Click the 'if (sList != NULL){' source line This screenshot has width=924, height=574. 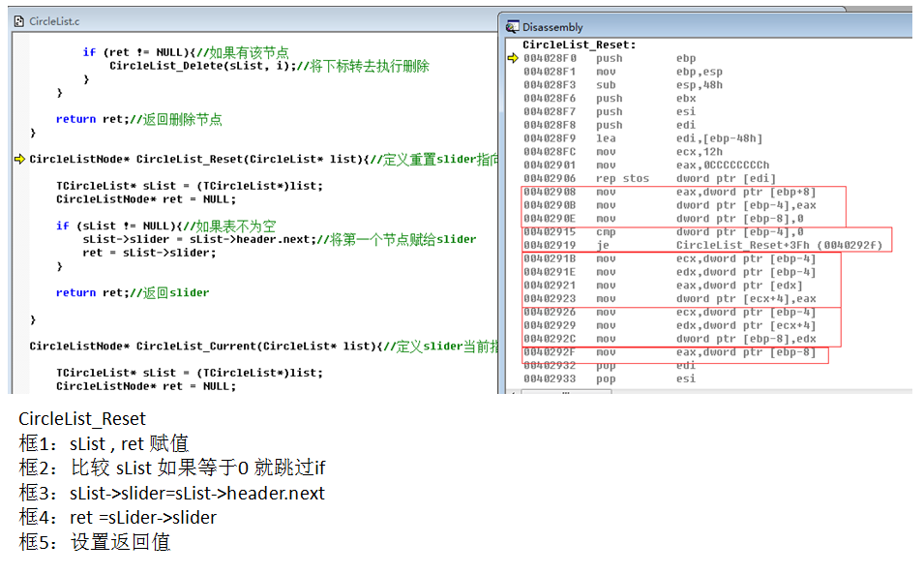pyautogui.click(x=166, y=227)
